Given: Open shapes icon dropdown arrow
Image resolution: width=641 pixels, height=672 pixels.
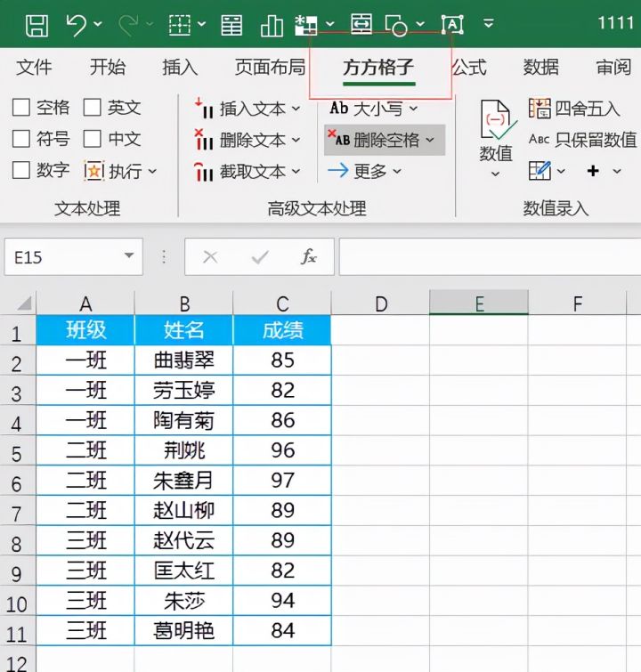Looking at the screenshot, I should click(420, 24).
